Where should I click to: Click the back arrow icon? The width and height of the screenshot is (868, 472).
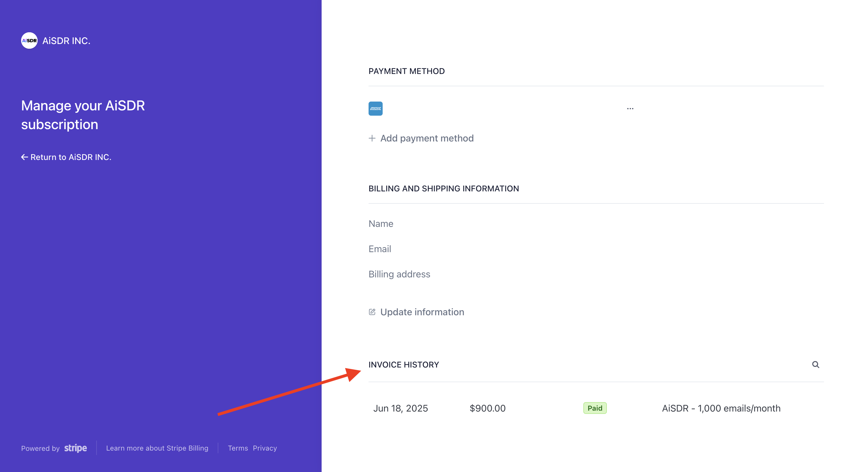tap(25, 157)
